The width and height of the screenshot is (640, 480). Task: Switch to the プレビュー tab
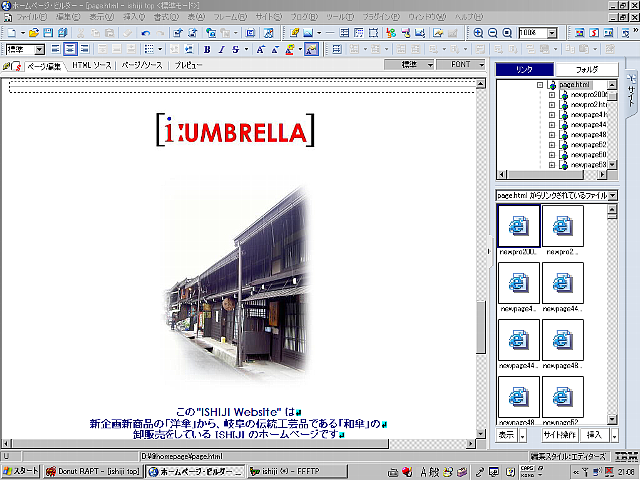(188, 65)
